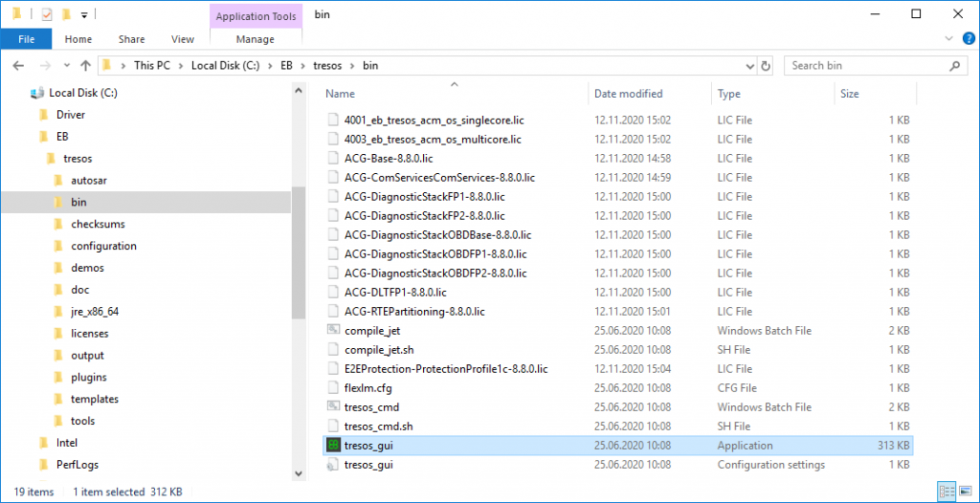Switch to large icons view
Image resolution: width=980 pixels, height=503 pixels.
965,492
